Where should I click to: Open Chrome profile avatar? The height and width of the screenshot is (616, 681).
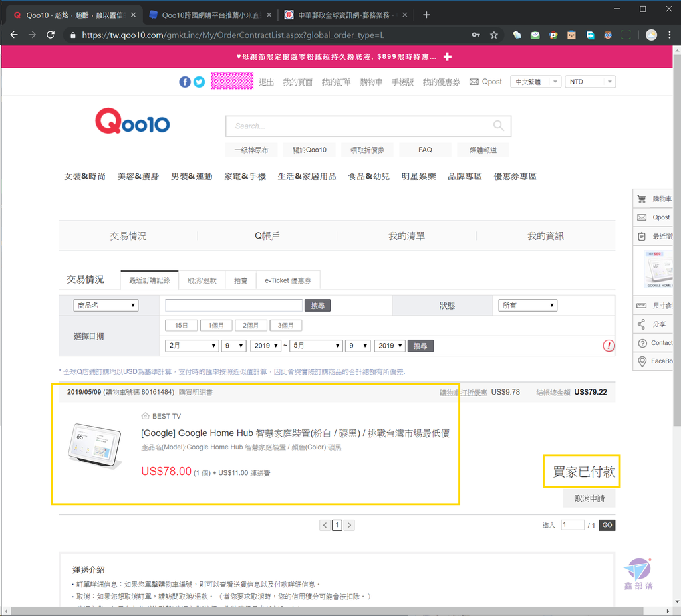[x=651, y=35]
